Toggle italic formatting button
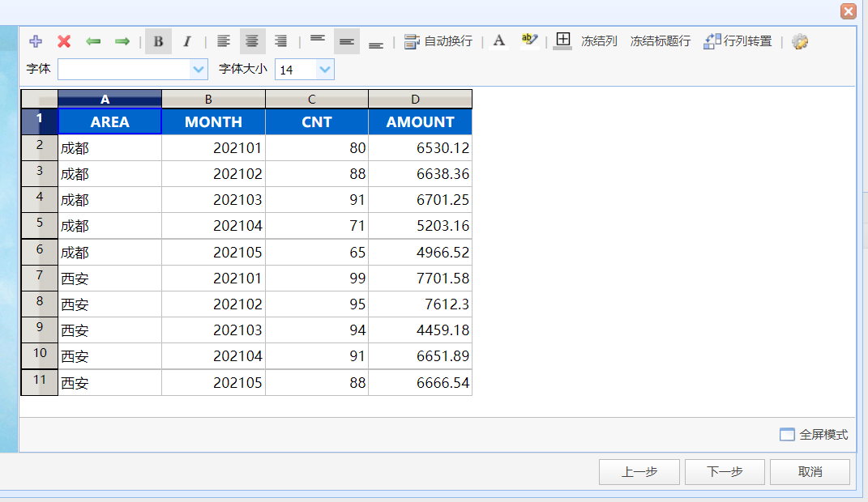 coord(187,41)
